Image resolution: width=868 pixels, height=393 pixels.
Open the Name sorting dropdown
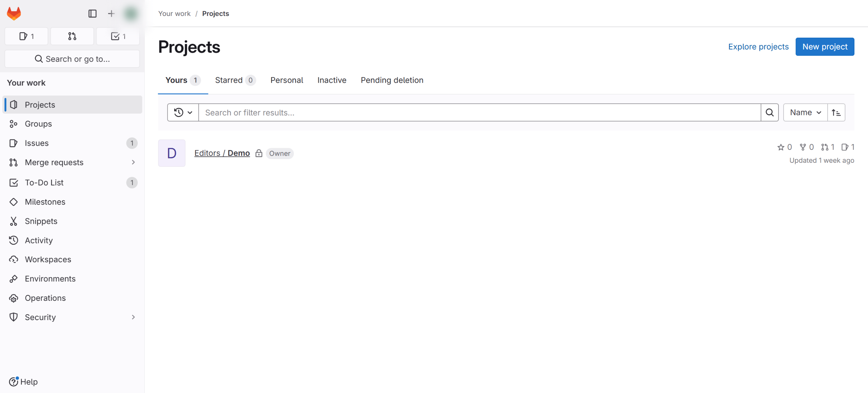805,112
